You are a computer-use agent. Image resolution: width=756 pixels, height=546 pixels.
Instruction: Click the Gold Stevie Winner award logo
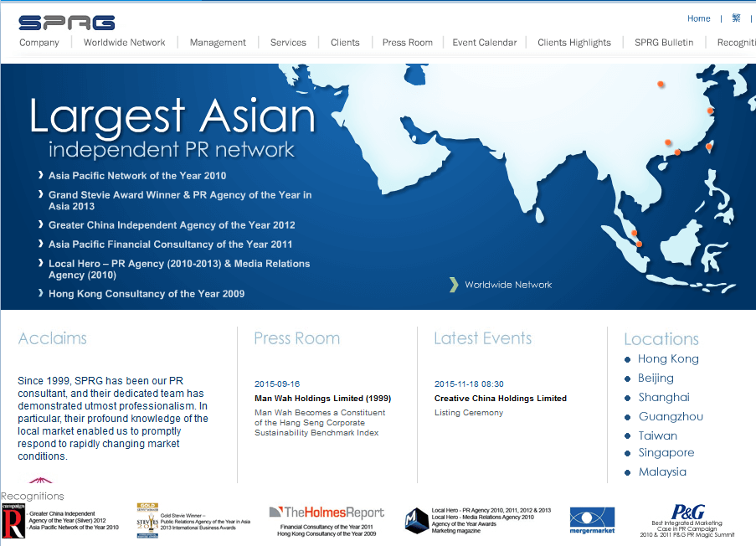[147, 520]
